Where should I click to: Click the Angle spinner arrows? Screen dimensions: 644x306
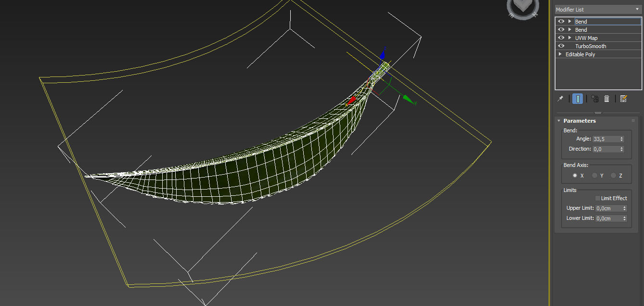(621, 139)
